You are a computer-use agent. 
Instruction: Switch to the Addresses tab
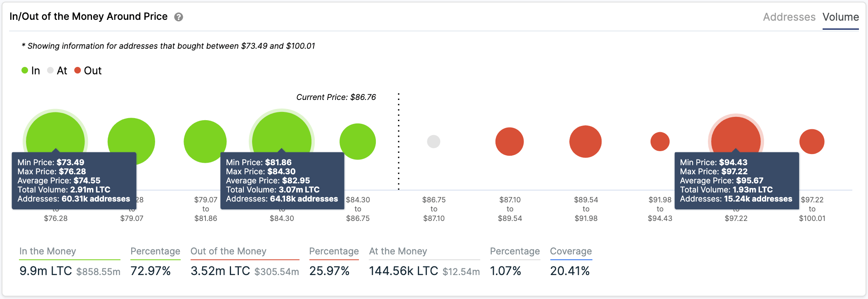coord(789,17)
